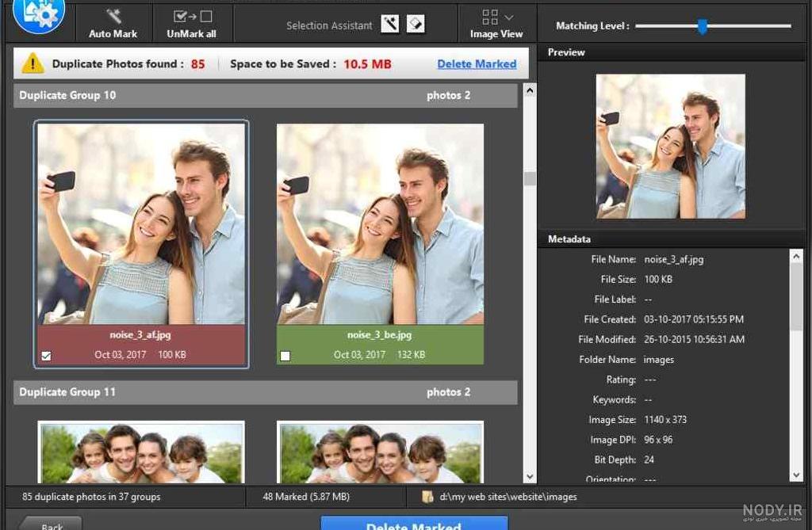The width and height of the screenshot is (812, 530).
Task: Click the Folder Name value images
Action: (x=659, y=360)
